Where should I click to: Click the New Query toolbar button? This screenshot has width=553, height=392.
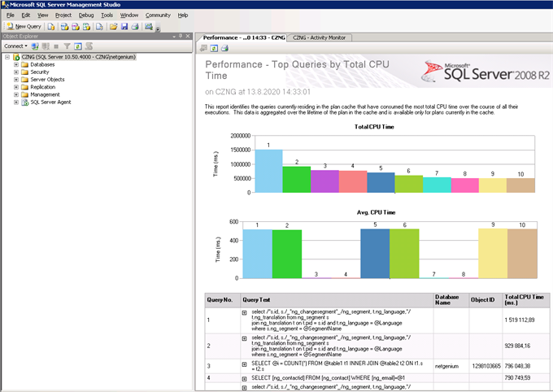24,27
